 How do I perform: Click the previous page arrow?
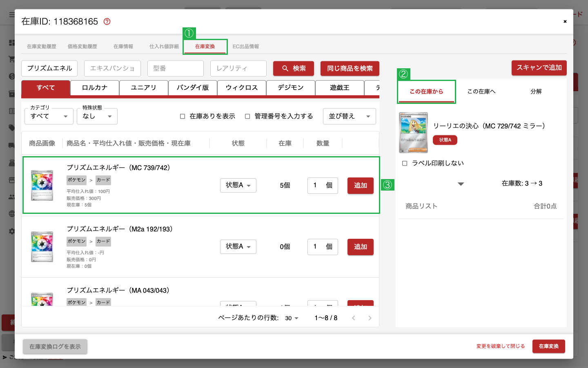pos(354,318)
